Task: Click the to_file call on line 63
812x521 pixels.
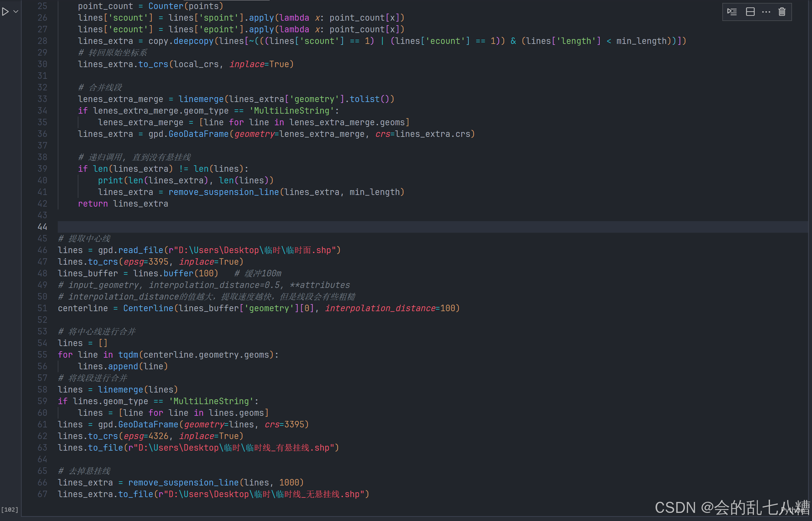Action: tap(105, 448)
